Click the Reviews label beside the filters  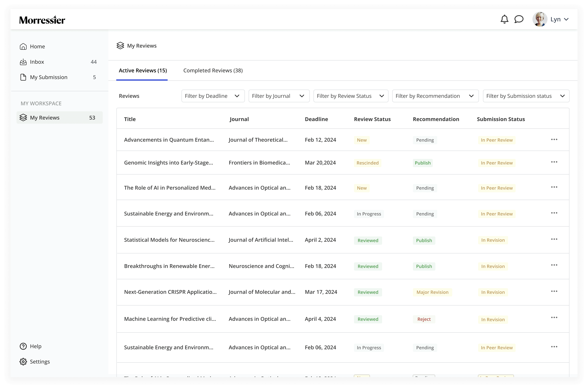tap(129, 96)
